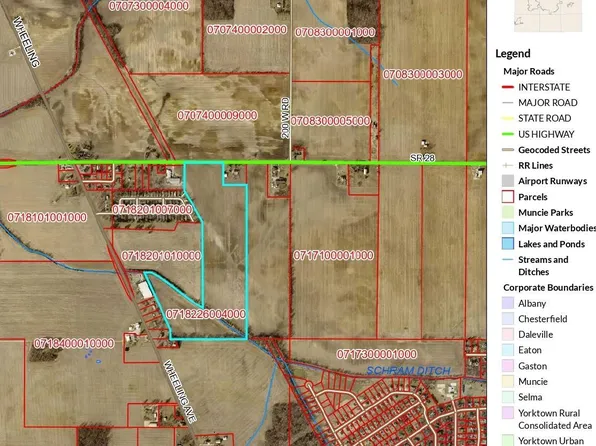Click parcel label 0707400009000 on map

(217, 115)
